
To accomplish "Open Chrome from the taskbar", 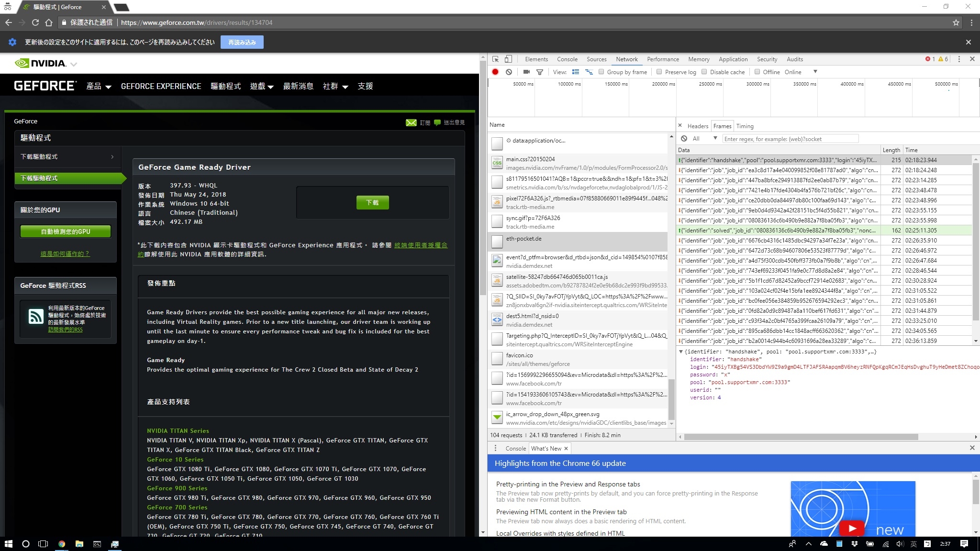I will [62, 544].
